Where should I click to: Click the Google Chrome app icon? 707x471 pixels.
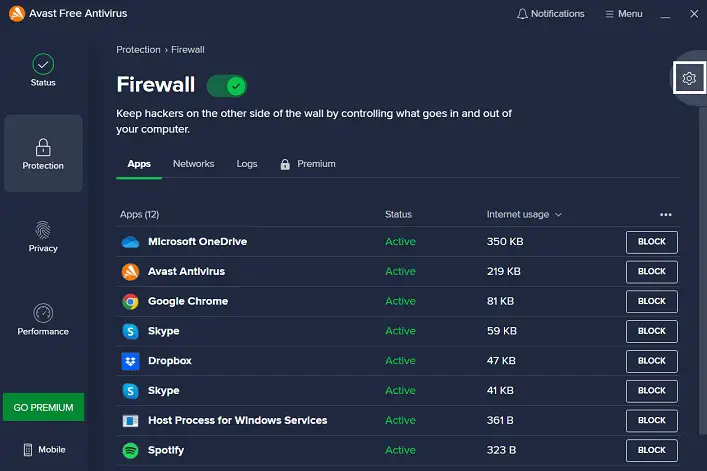click(x=130, y=302)
